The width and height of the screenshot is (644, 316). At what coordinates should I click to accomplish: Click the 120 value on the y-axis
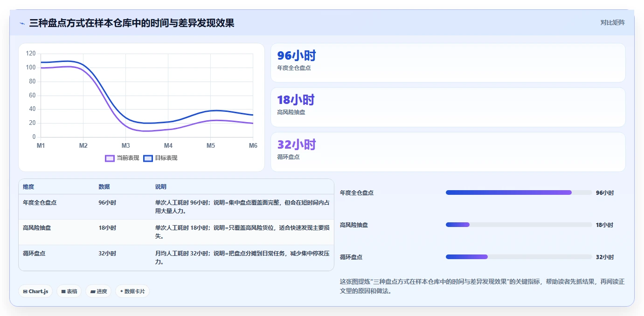click(31, 54)
